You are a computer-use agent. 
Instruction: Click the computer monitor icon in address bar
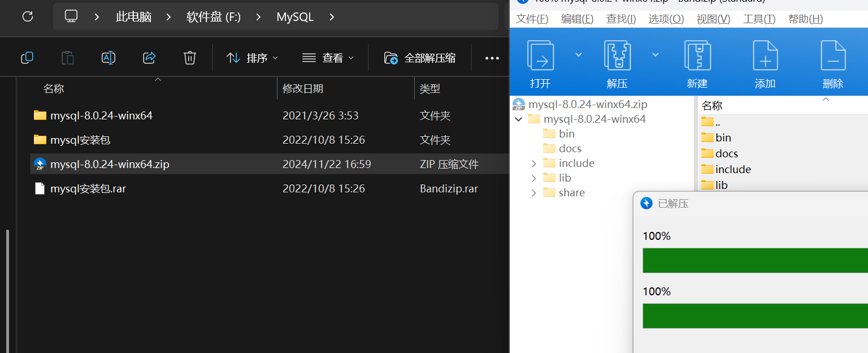[x=71, y=16]
